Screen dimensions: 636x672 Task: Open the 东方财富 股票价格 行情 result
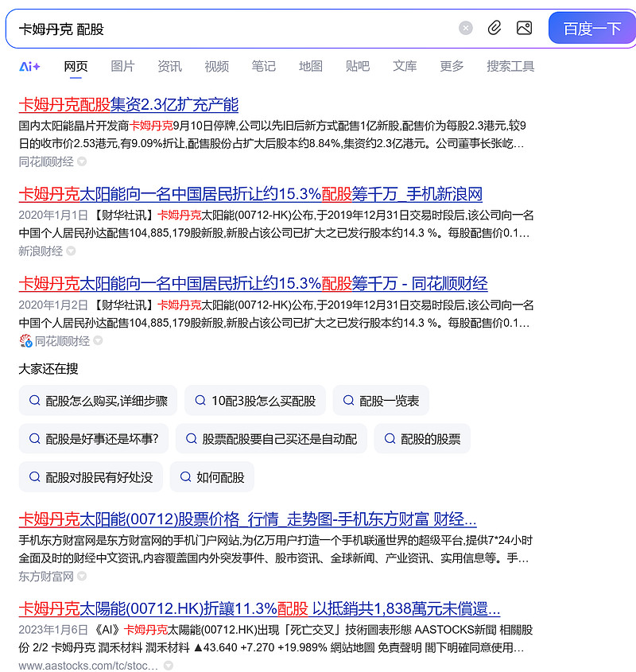248,519
